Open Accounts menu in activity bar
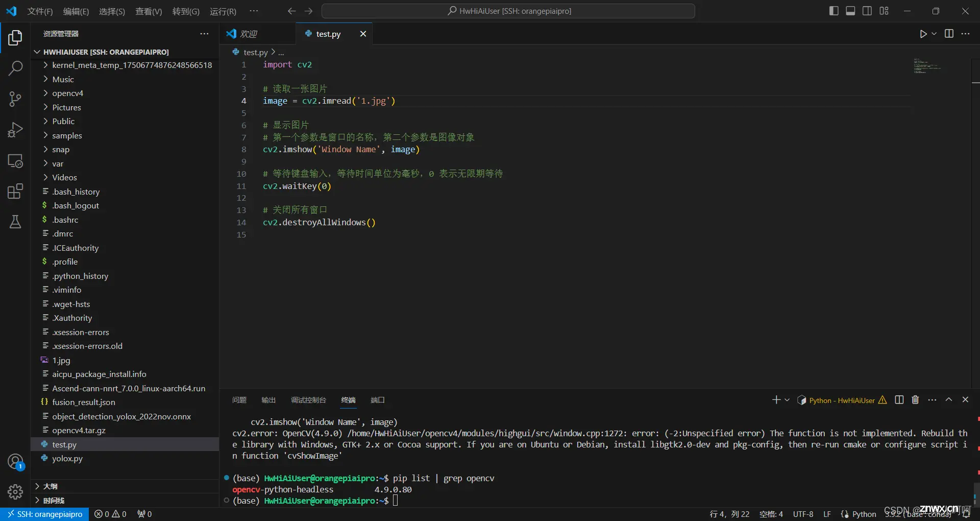The width and height of the screenshot is (980, 521). [x=15, y=462]
